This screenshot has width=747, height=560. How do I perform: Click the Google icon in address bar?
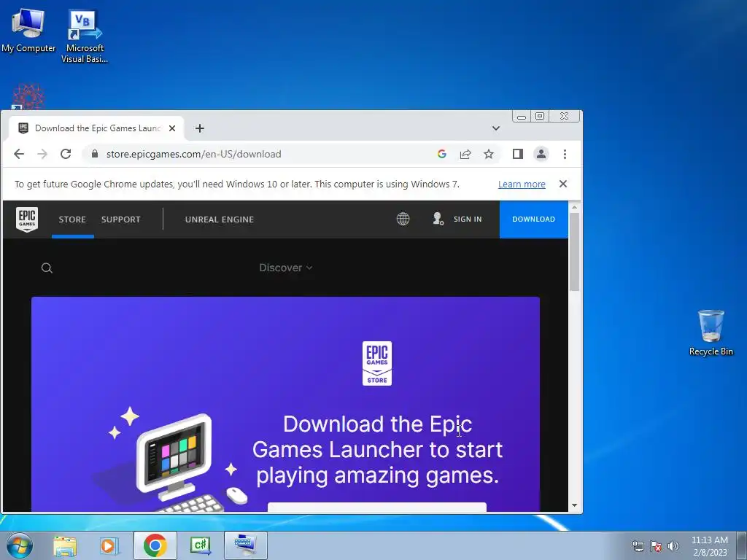(x=441, y=154)
